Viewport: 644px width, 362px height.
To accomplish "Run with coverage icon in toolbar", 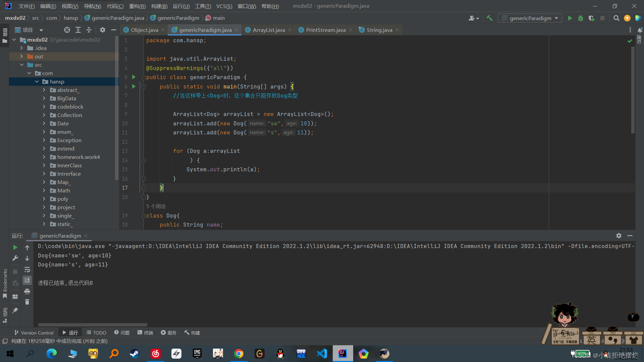I will coord(592,18).
